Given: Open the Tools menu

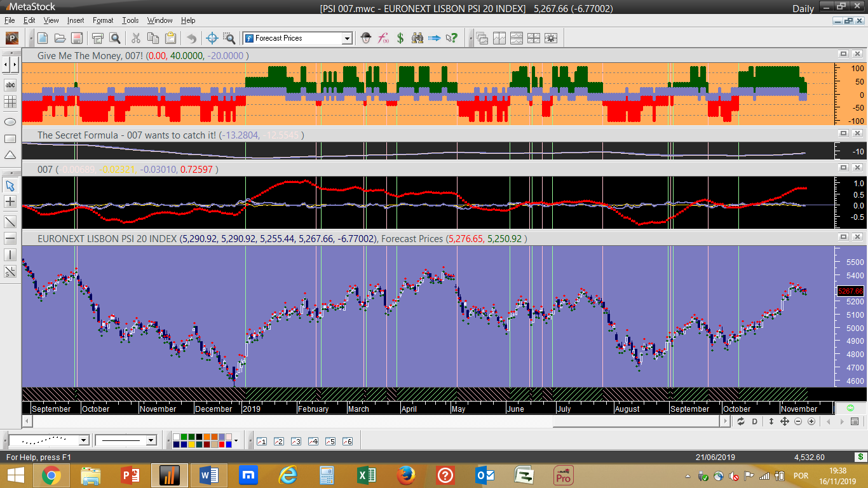Looking at the screenshot, I should point(130,20).
